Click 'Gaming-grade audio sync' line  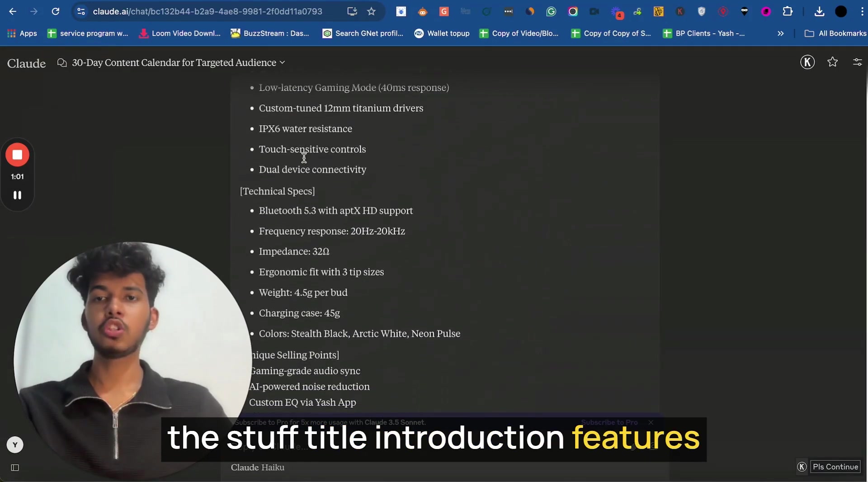click(306, 371)
